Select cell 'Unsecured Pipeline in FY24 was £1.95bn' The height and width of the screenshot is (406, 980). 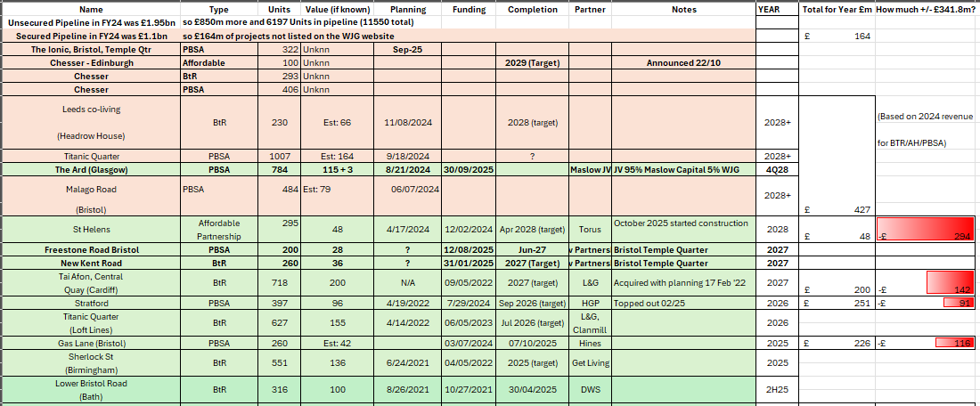coord(91,22)
